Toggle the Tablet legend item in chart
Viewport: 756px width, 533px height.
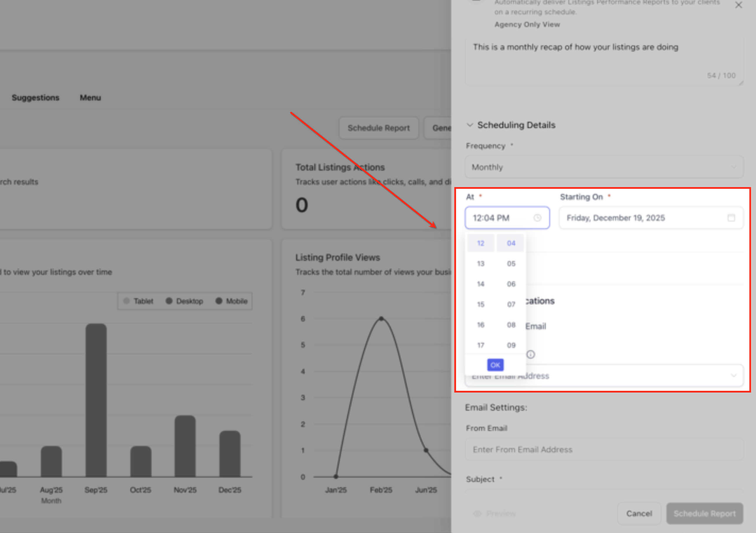click(139, 301)
